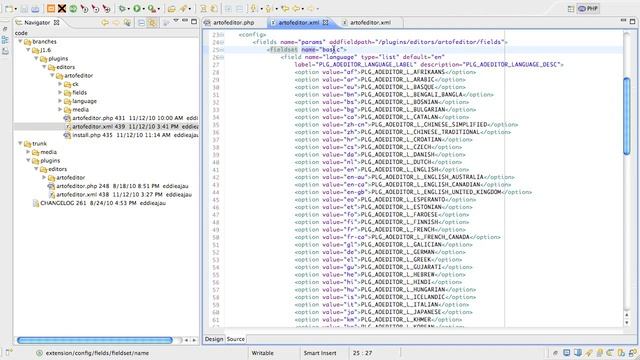640x360 pixels.
Task: Minimize the editor area
Action: pos(623,20)
